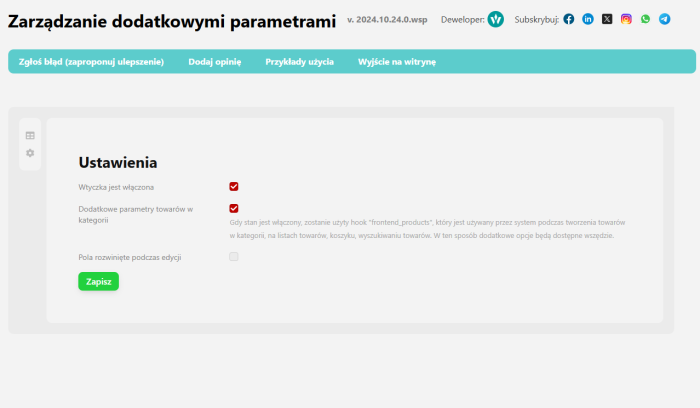Click 'Wyjście na witrynę' menu item
Viewport: 700px width, 408px height.
click(x=397, y=62)
